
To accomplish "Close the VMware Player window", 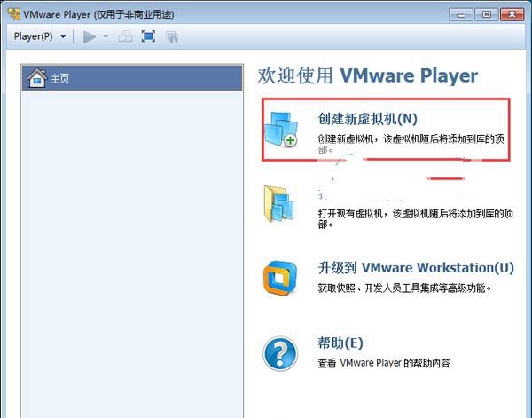I will (x=512, y=14).
